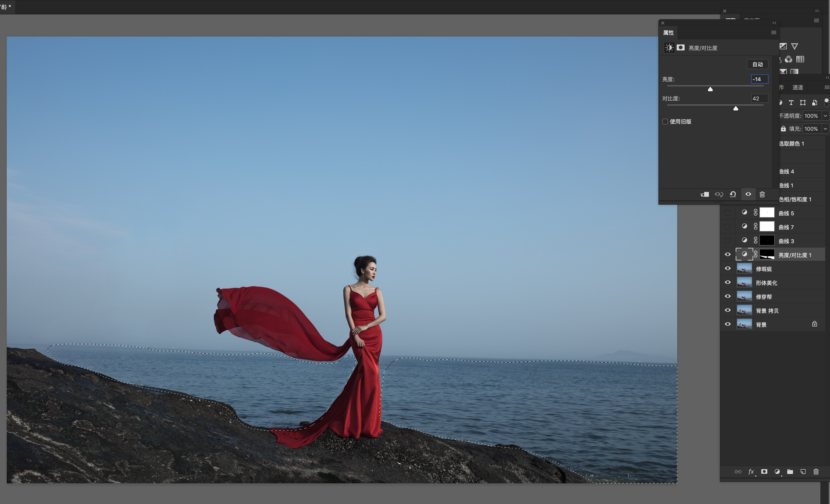Enable the 使用旧版 legacy checkbox

(665, 122)
